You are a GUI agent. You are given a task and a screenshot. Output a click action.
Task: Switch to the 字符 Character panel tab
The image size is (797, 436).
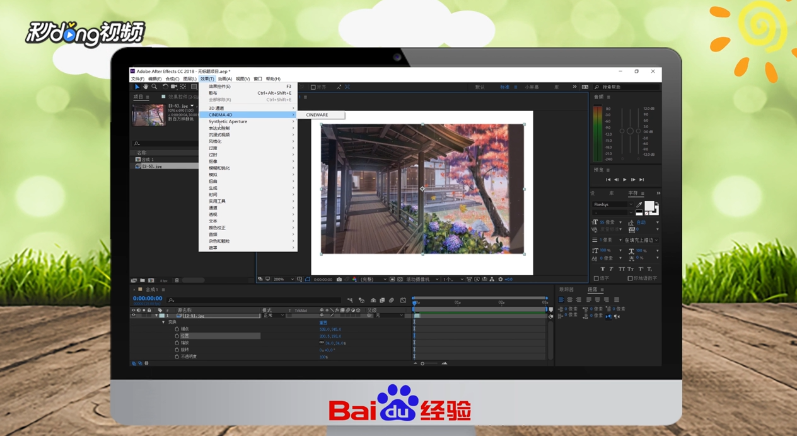pyautogui.click(x=632, y=193)
